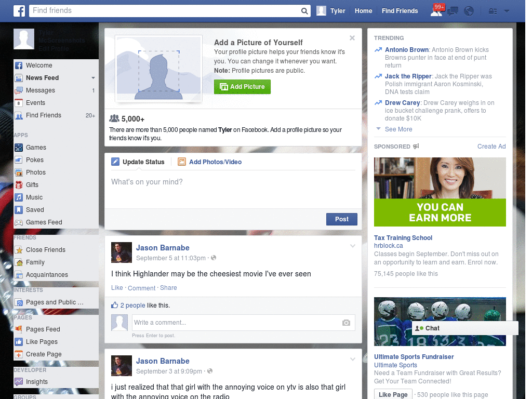Image resolution: width=532 pixels, height=399 pixels.
Task: Click the Close Friends star icon
Action: tap(19, 250)
